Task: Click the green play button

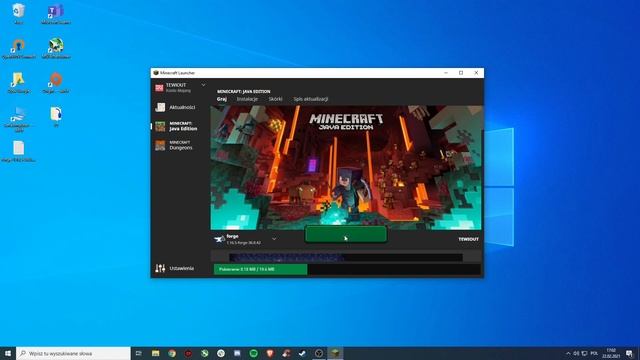Action: coord(346,234)
